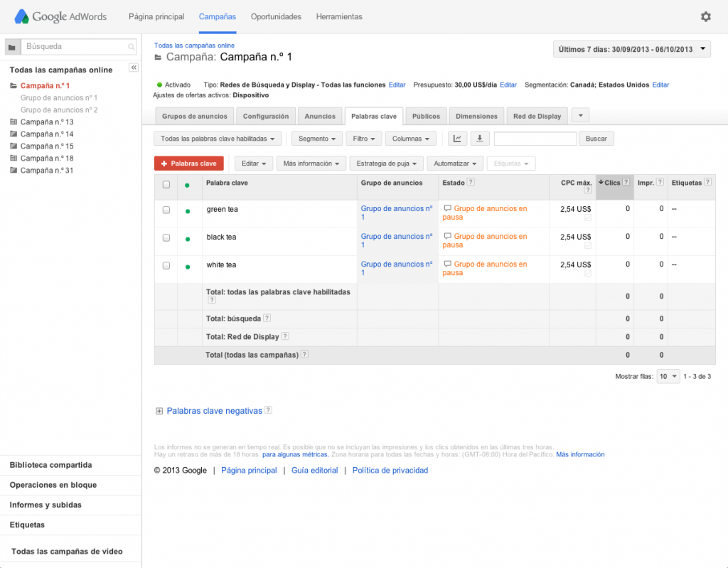Toggle the select-all checkbox in table header
The image size is (728, 568).
click(x=166, y=184)
